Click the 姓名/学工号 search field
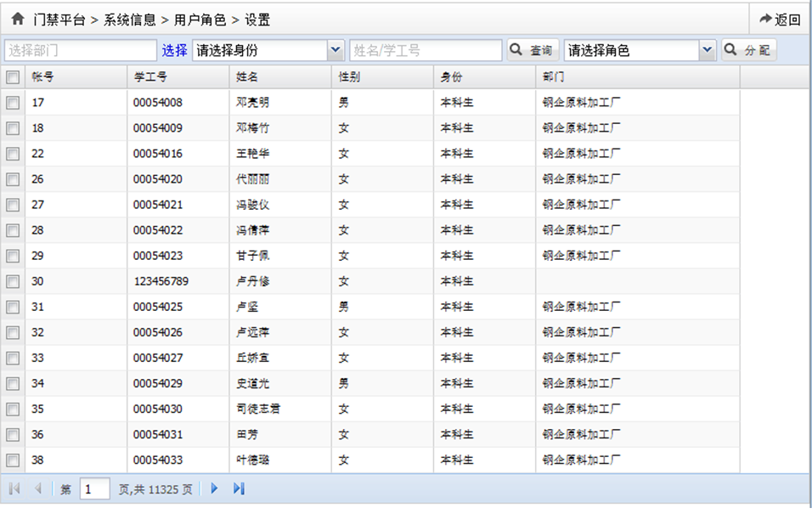The height and width of the screenshot is (514, 812). [x=426, y=51]
